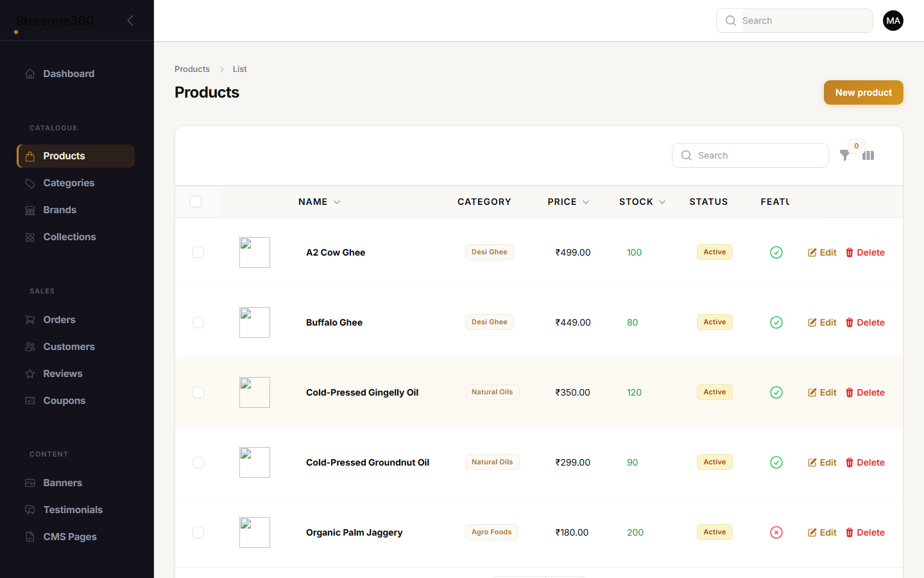Select the Organic Palm Jaggery row checkbox
The image size is (924, 578).
(198, 532)
